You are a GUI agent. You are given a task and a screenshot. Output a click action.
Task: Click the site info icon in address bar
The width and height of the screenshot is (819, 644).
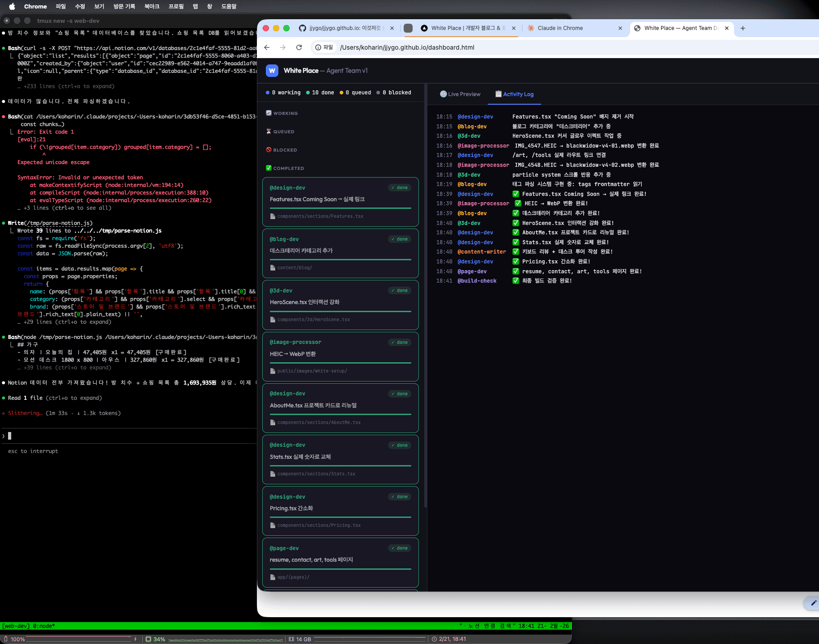coord(318,47)
